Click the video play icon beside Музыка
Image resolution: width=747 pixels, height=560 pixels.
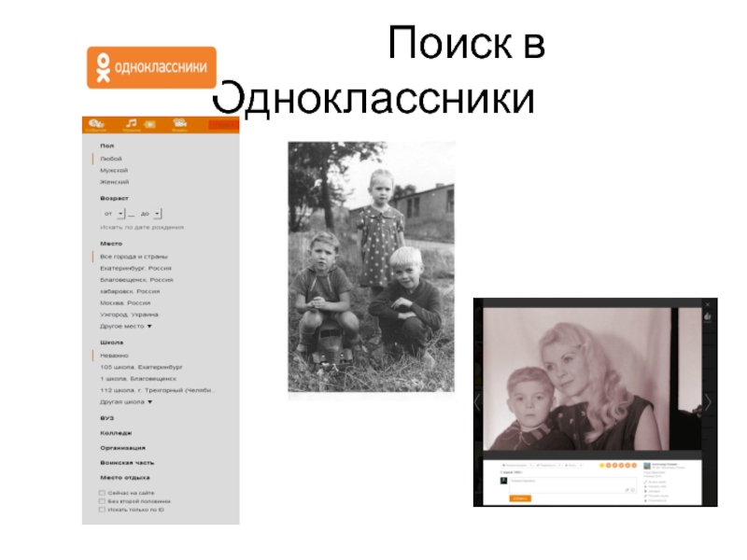150,125
